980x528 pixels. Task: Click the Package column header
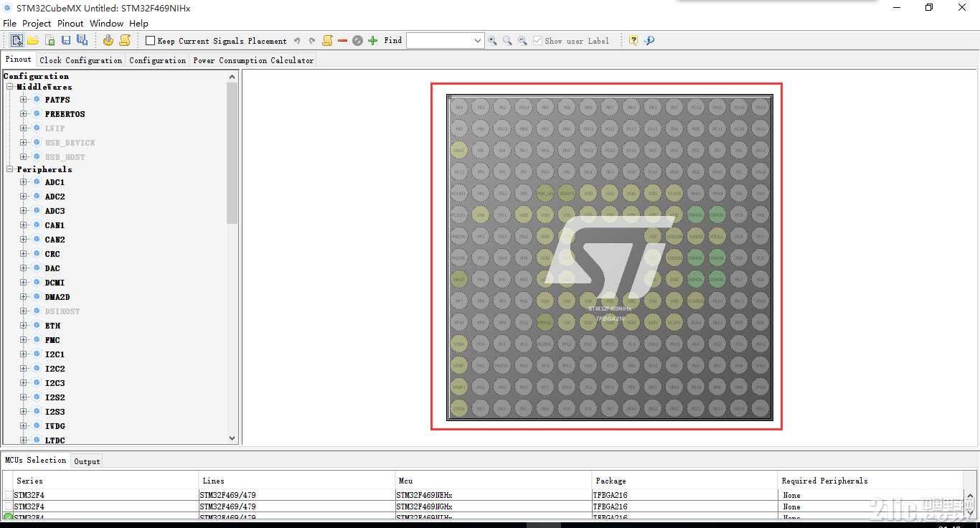684,481
